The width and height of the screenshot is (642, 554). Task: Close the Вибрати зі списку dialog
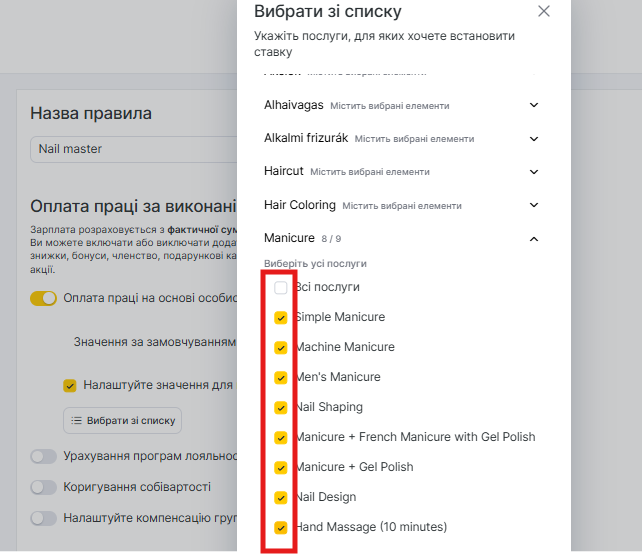coord(544,12)
